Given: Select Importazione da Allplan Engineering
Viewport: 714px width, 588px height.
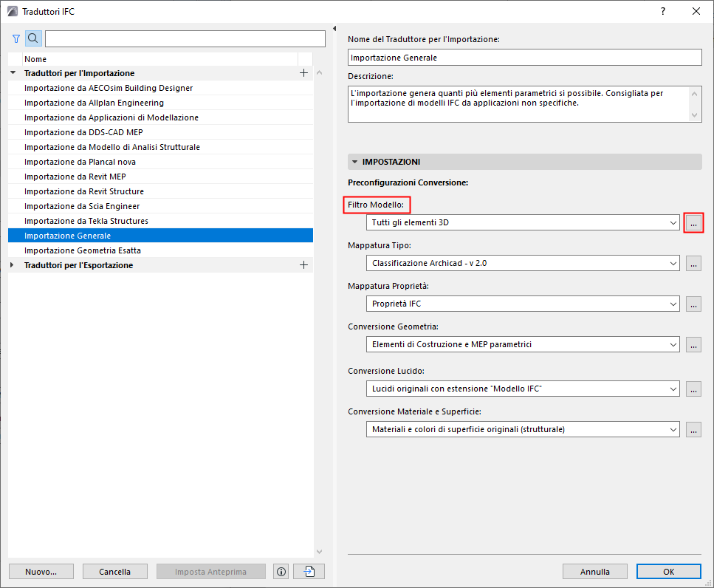Looking at the screenshot, I should 160,103.
